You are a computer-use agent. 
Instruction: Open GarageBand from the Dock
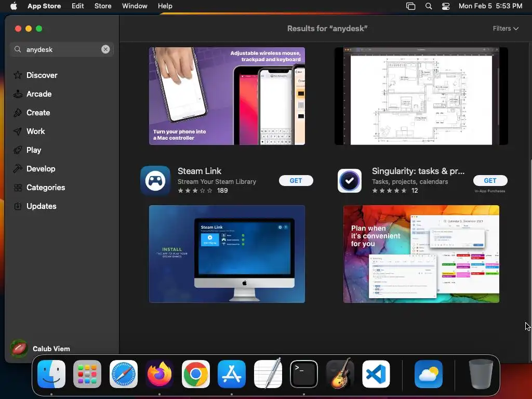340,374
